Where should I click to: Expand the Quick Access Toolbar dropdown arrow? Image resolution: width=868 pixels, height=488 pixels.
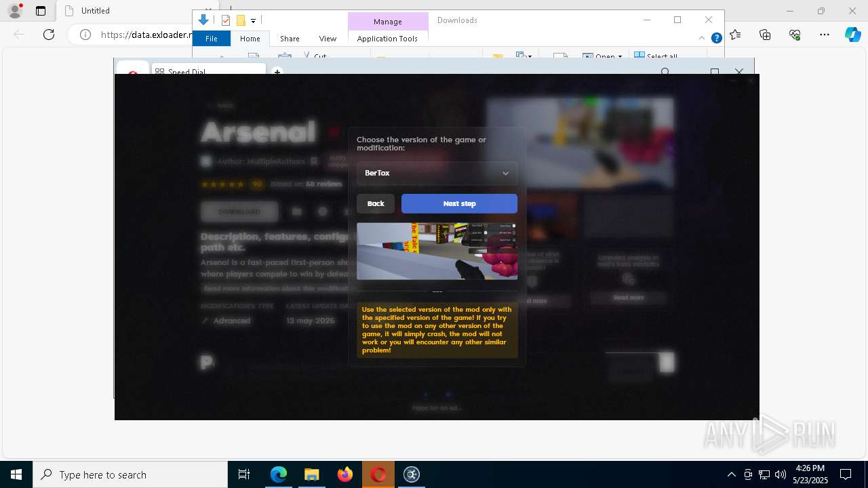tap(253, 21)
